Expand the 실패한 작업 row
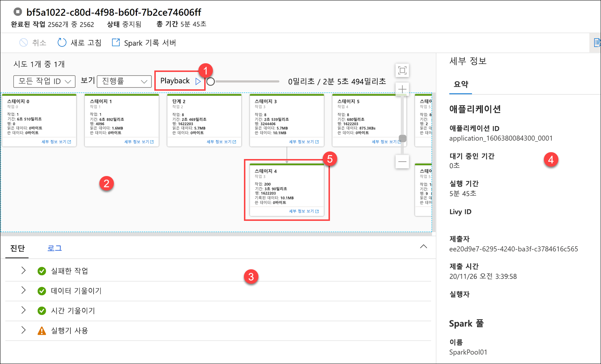The width and height of the screenshot is (601, 364). coord(23,270)
